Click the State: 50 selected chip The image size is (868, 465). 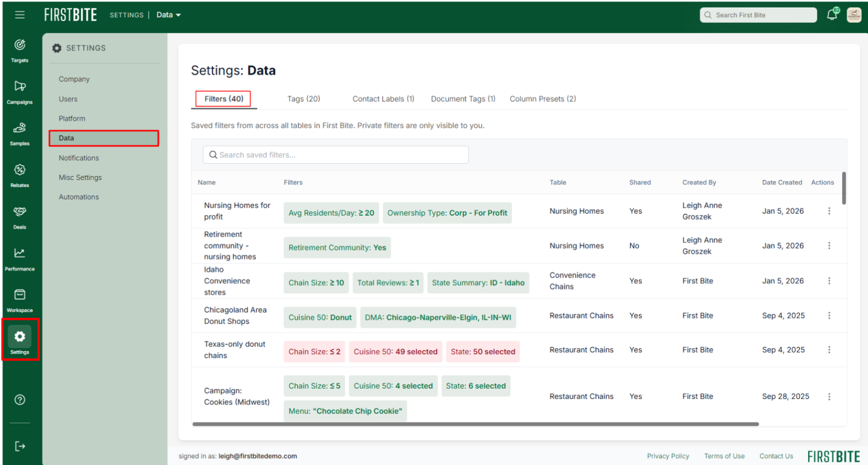[483, 352]
